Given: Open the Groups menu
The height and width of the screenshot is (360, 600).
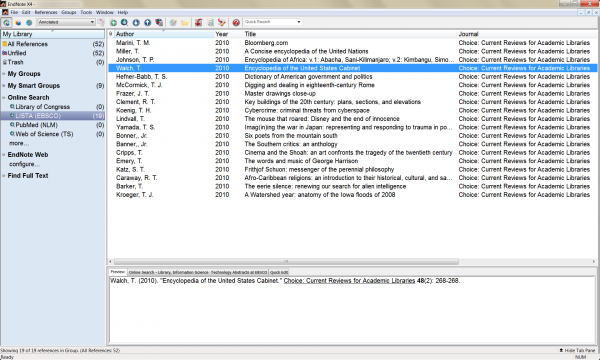Looking at the screenshot, I should [x=69, y=12].
